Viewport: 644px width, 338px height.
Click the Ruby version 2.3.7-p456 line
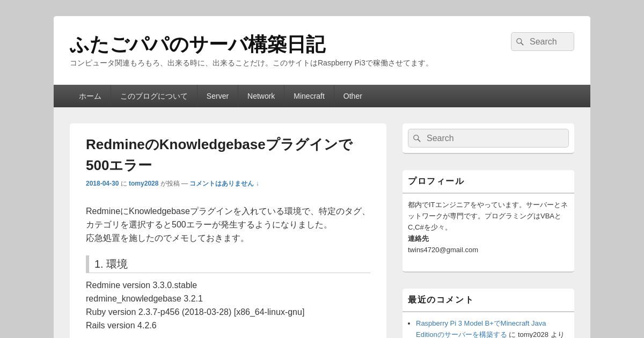coord(195,312)
